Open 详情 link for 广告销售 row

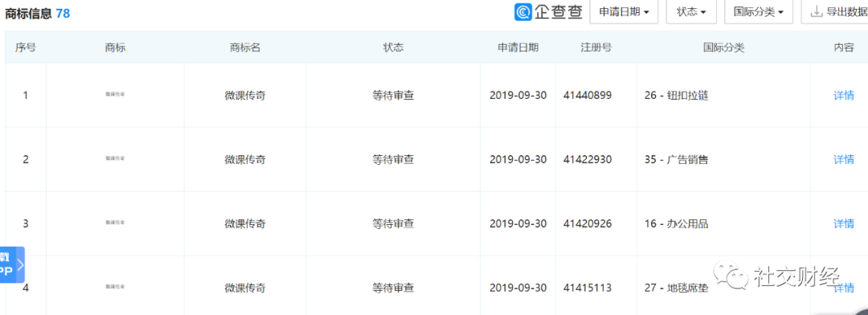pyautogui.click(x=844, y=159)
